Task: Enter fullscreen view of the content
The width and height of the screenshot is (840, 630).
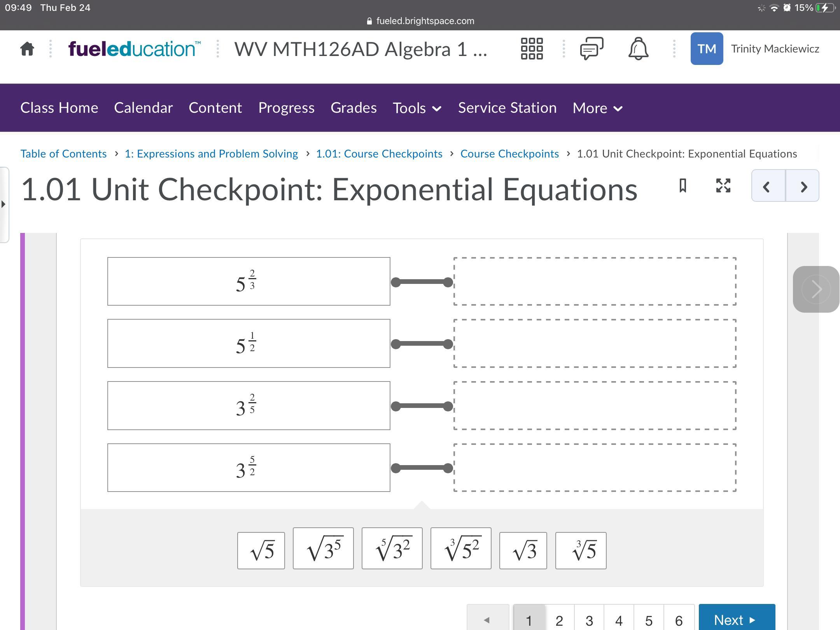Action: tap(723, 185)
